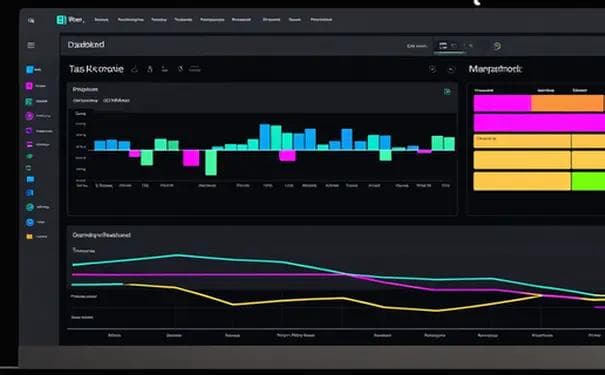Open the yellow folder sidebar icon

pos(29,236)
